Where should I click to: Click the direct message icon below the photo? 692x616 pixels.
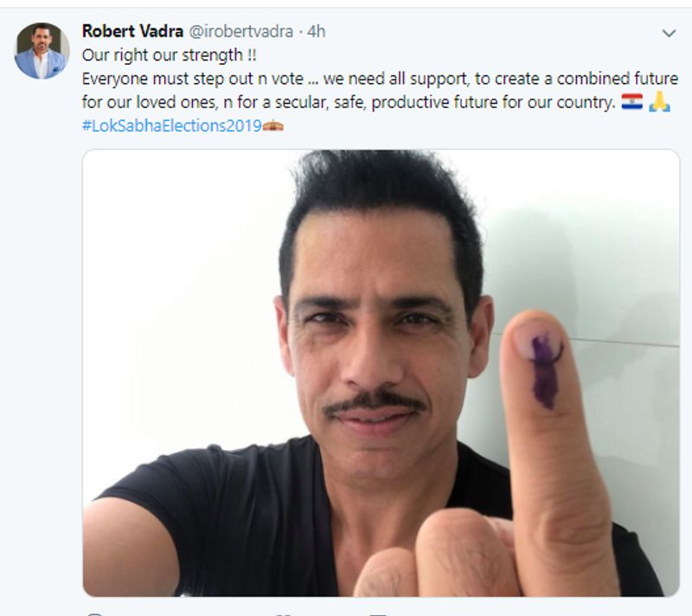377,613
